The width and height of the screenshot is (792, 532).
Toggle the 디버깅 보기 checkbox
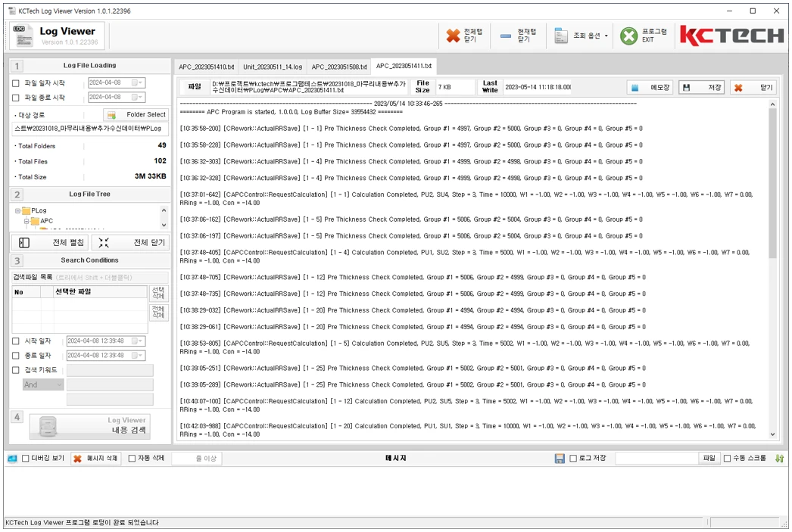[x=25, y=459]
